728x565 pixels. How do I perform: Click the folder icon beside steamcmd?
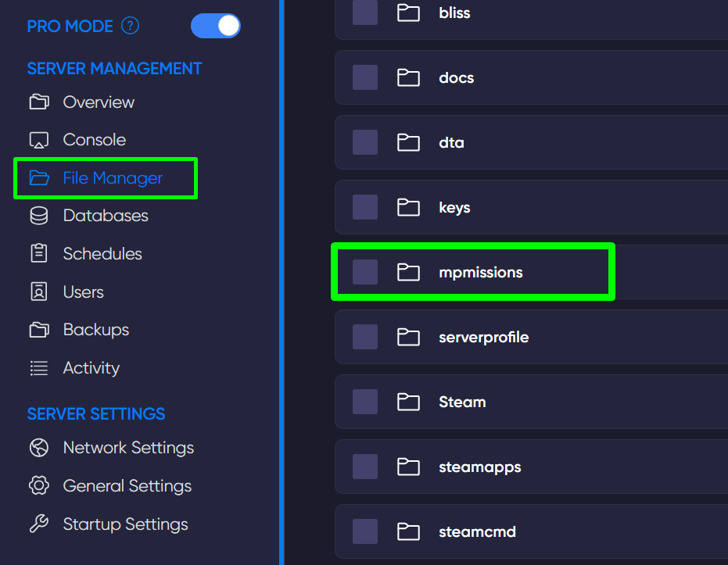coord(408,531)
